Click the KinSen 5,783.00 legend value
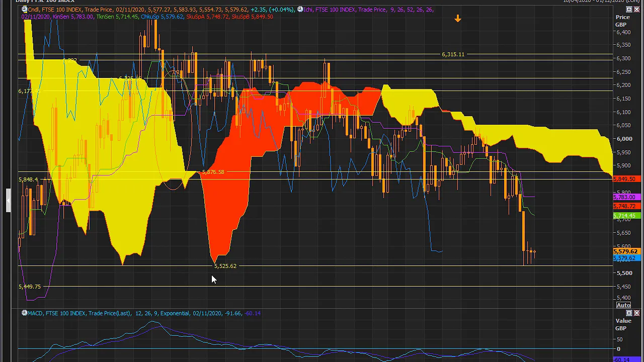 coord(73,17)
